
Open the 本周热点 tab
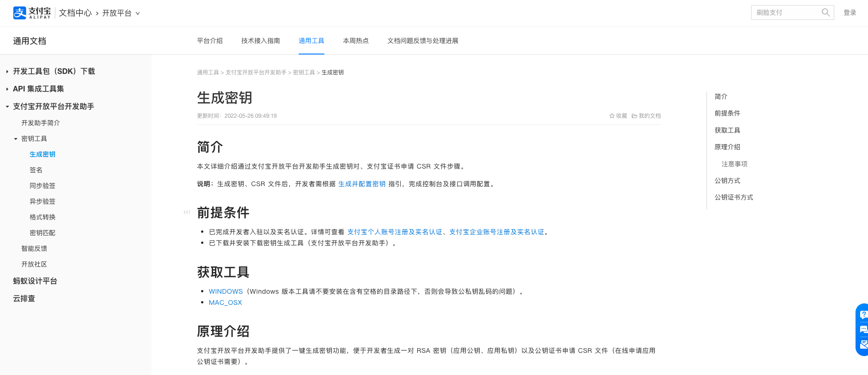click(x=356, y=41)
